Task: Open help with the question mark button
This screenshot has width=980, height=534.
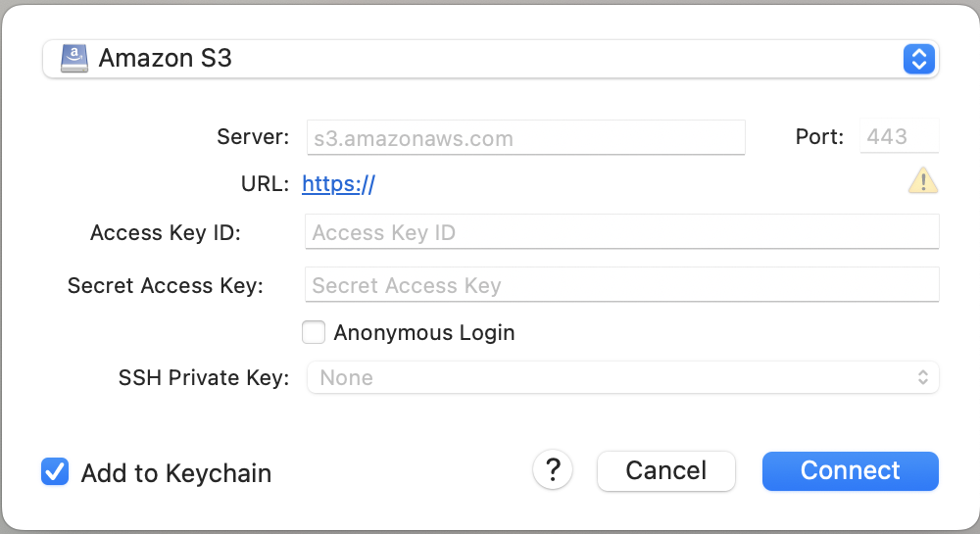Action: pos(553,469)
